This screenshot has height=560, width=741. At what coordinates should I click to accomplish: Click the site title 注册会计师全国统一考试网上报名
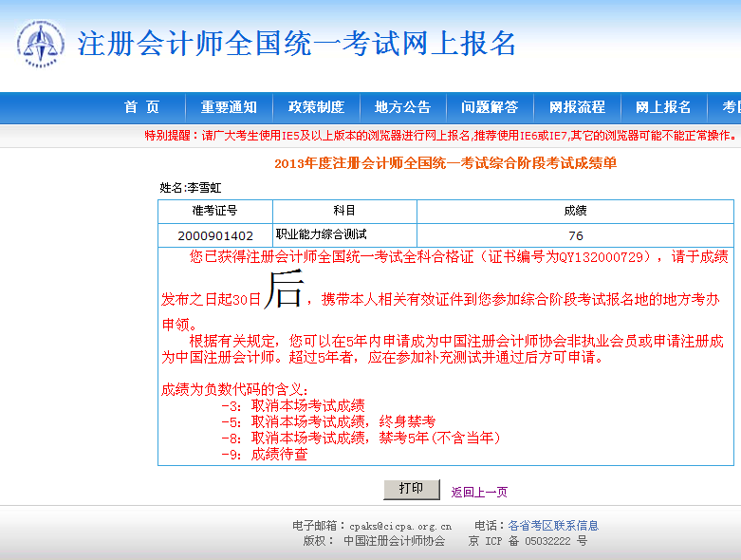(x=297, y=44)
